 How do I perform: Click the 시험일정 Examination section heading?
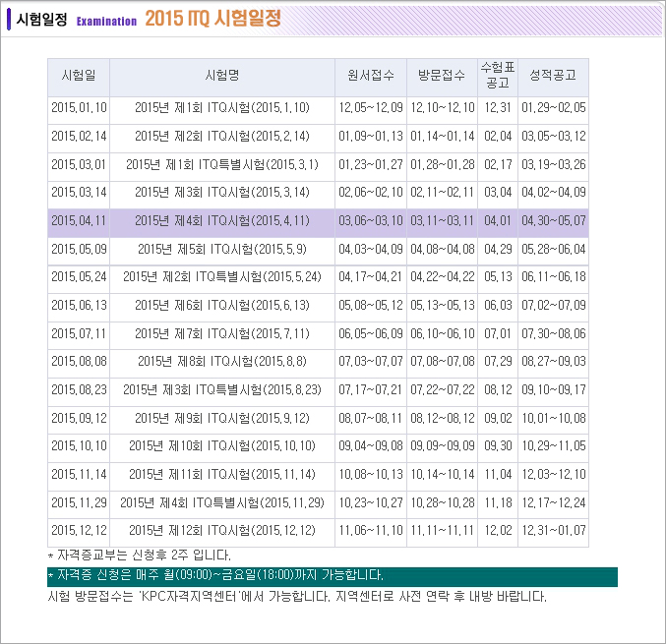(77, 20)
